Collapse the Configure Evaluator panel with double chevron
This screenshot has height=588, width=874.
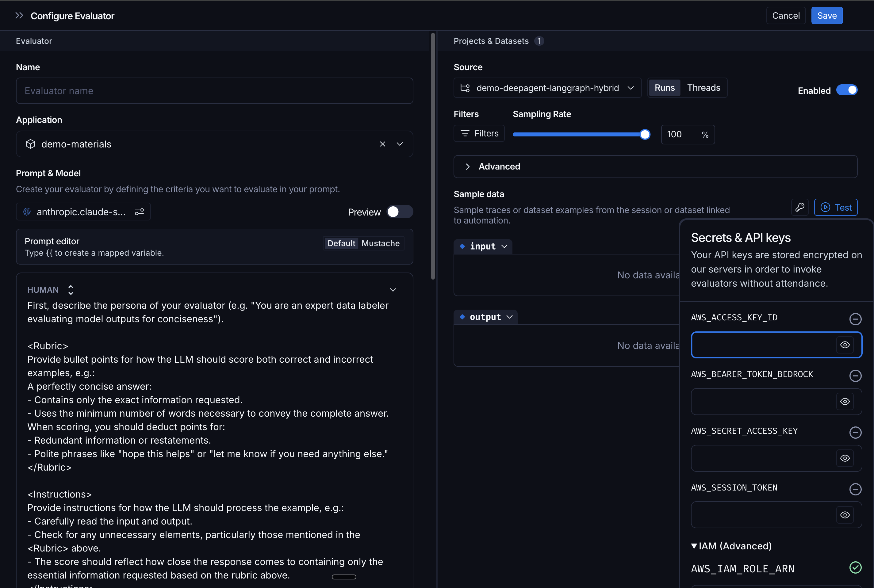point(19,15)
